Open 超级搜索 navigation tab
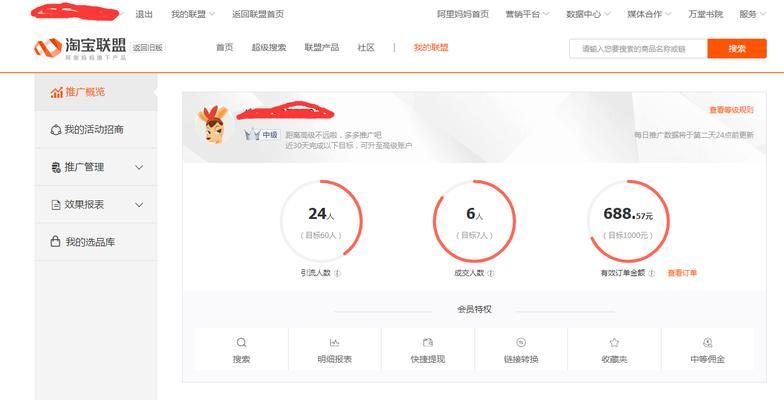This screenshot has width=784, height=400. pos(269,48)
